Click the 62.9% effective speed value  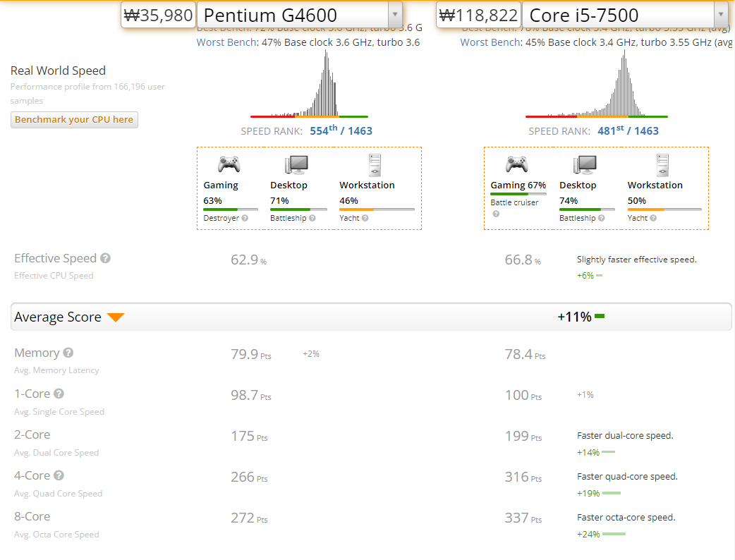pos(248,260)
